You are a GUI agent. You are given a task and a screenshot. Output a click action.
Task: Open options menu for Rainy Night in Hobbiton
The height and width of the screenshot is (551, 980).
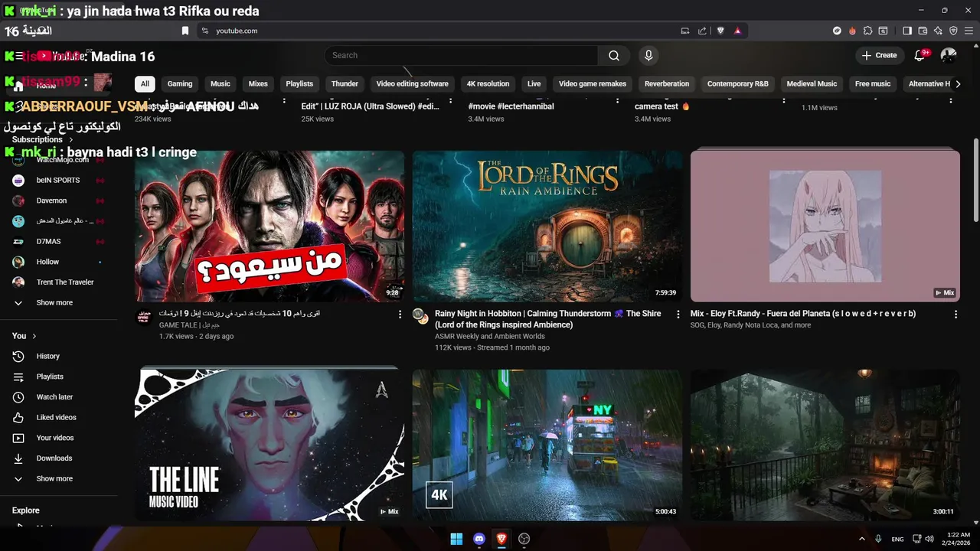[x=678, y=314]
